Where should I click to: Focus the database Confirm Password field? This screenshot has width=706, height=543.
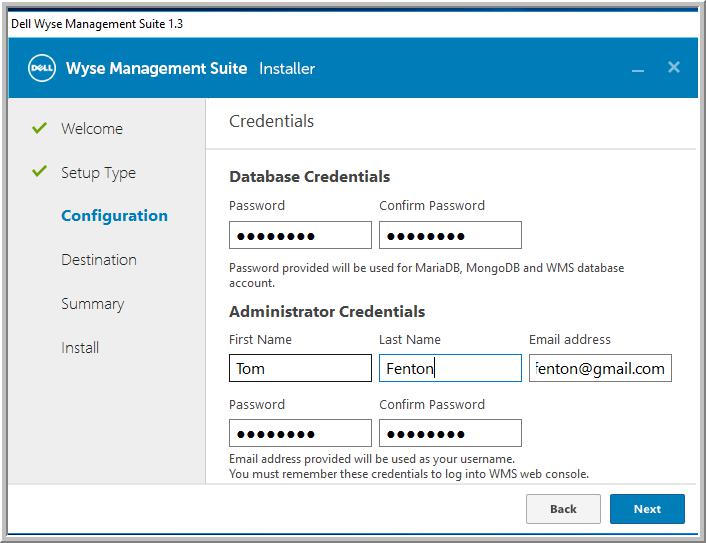pos(450,235)
